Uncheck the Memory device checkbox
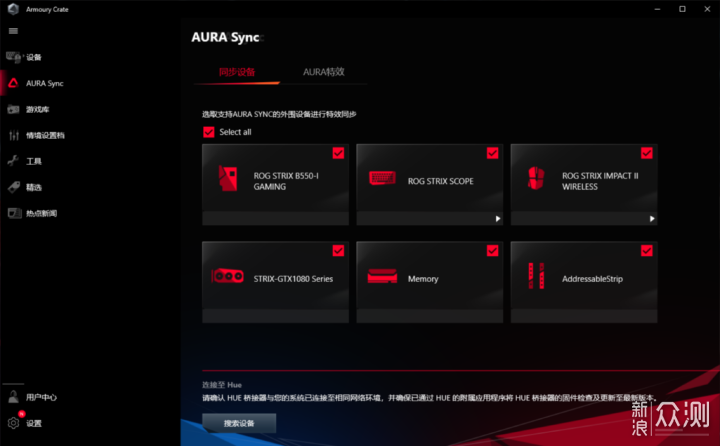The image size is (720, 446). (x=493, y=250)
